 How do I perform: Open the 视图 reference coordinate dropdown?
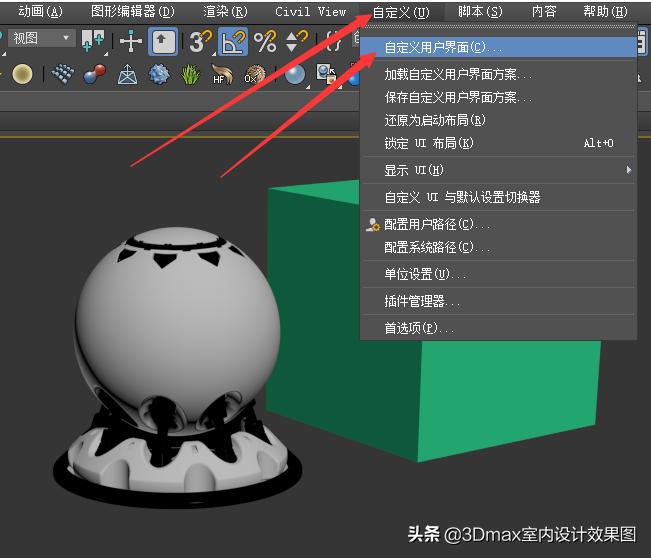(42, 38)
